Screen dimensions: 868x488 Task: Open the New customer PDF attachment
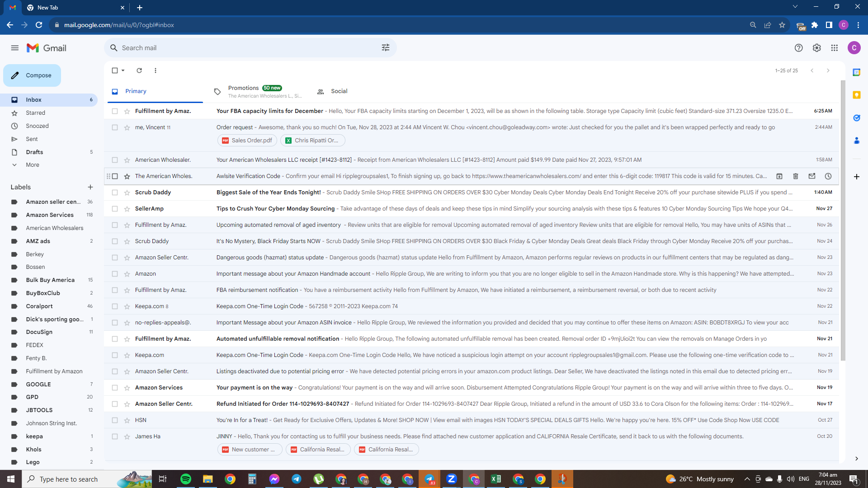[x=250, y=450]
